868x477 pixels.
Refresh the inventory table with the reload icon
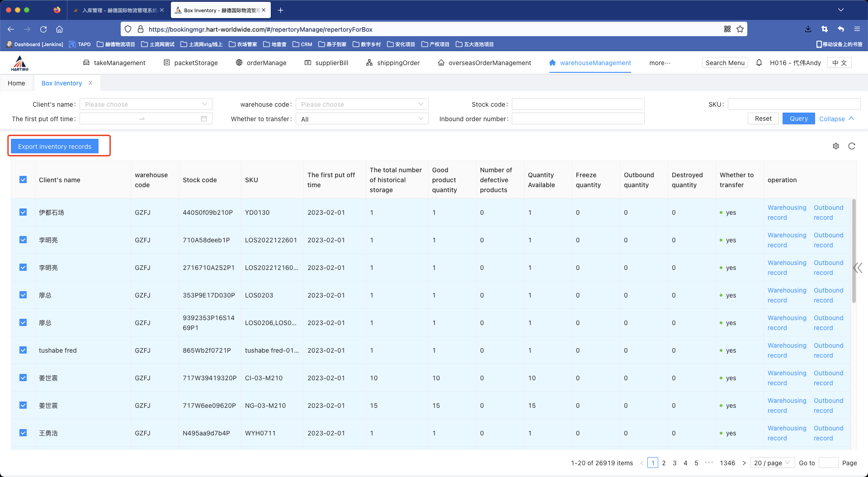(x=852, y=146)
